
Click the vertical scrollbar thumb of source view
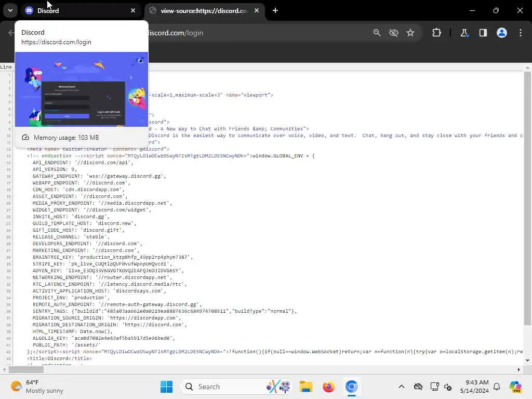pyautogui.click(x=527, y=198)
